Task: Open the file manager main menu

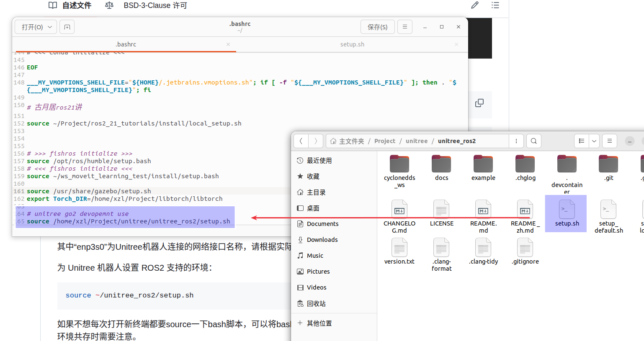Action: pyautogui.click(x=610, y=141)
